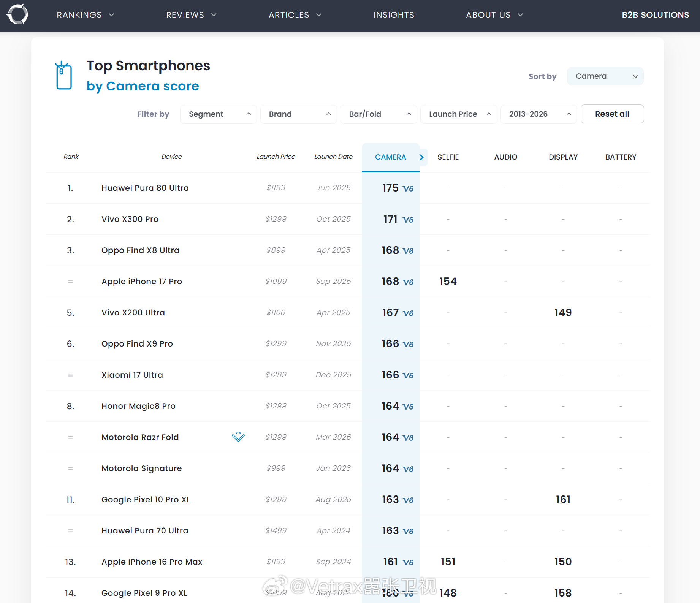Open Xiaomi 17 Ultra device page
The image size is (700, 603).
(132, 375)
